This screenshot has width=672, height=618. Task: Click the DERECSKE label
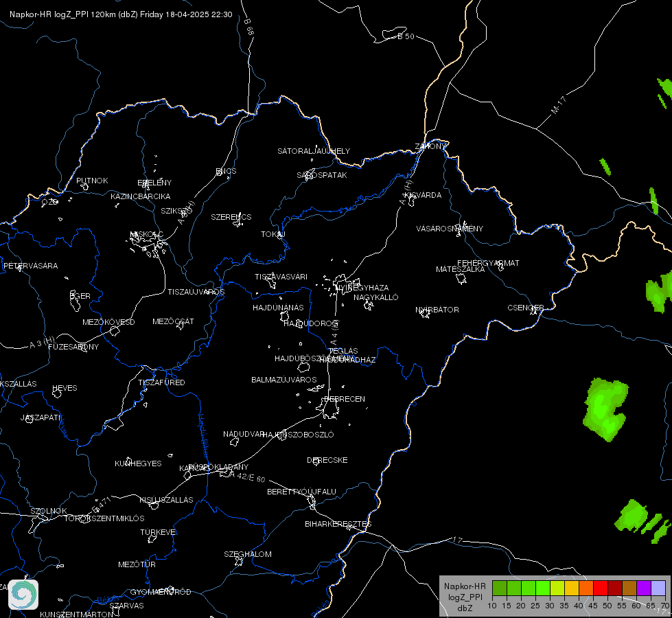(327, 460)
